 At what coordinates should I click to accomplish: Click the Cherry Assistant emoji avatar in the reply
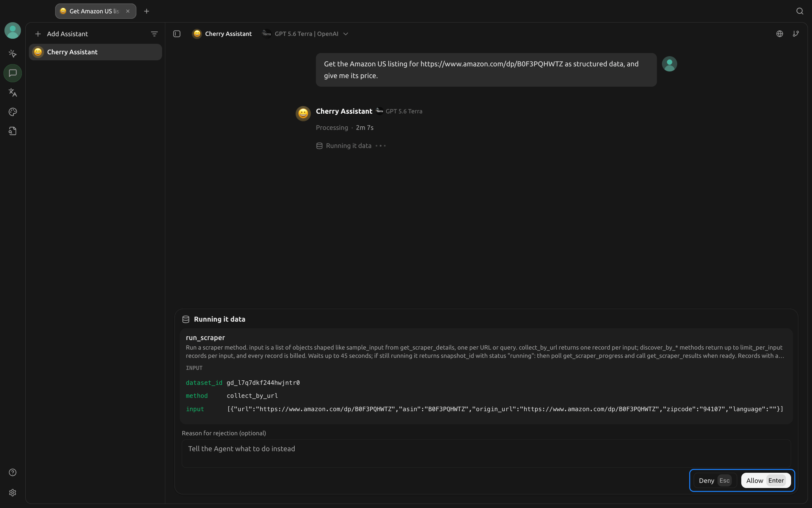click(x=303, y=114)
